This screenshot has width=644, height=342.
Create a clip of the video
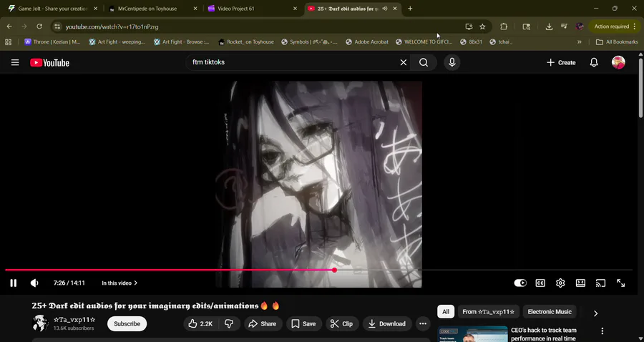[342, 323]
